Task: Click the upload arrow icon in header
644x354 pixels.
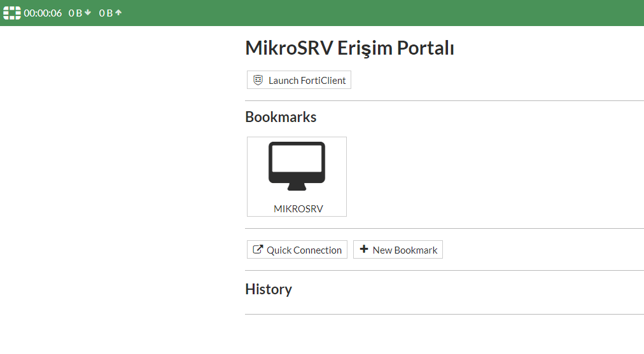Action: pyautogui.click(x=118, y=13)
